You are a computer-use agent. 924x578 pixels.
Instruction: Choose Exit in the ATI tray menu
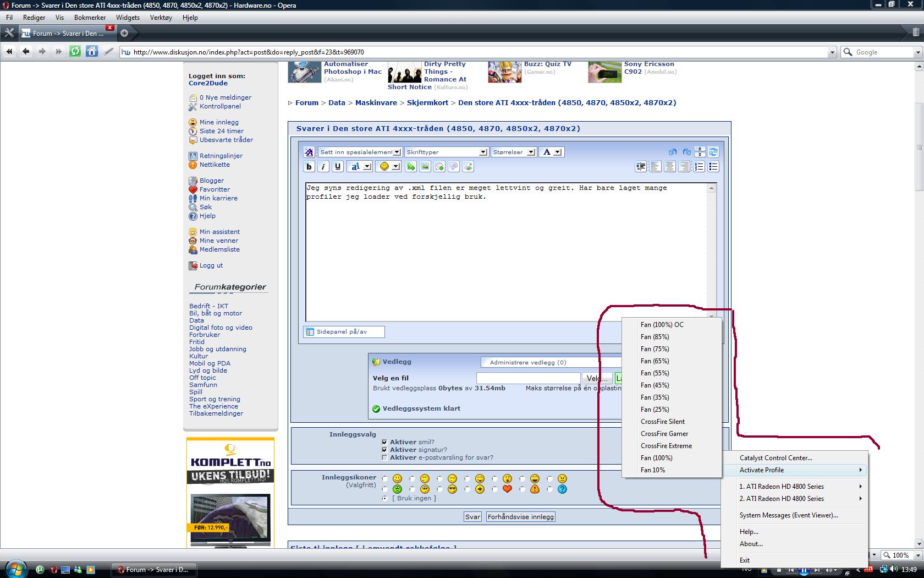coord(795,560)
